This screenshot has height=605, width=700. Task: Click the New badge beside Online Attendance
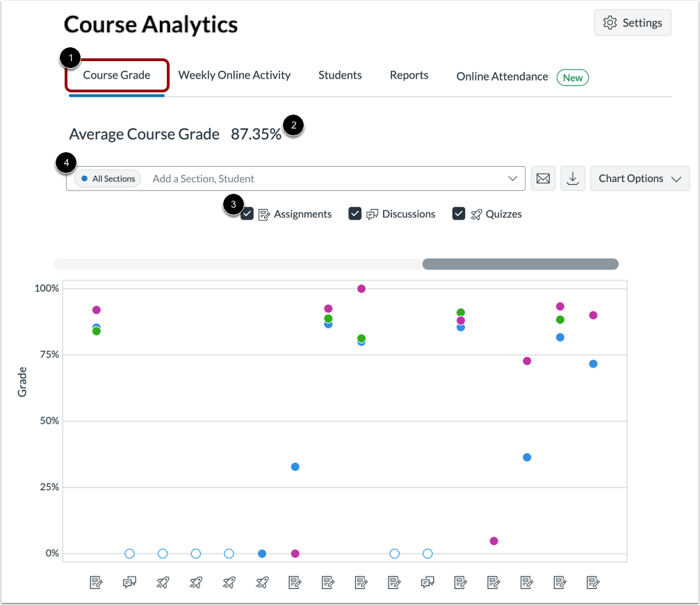pyautogui.click(x=572, y=77)
